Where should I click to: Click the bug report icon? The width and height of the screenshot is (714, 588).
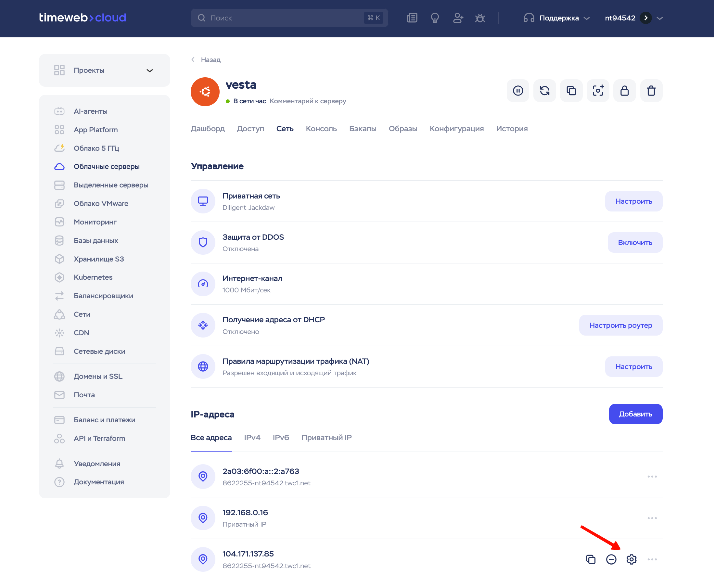point(480,18)
